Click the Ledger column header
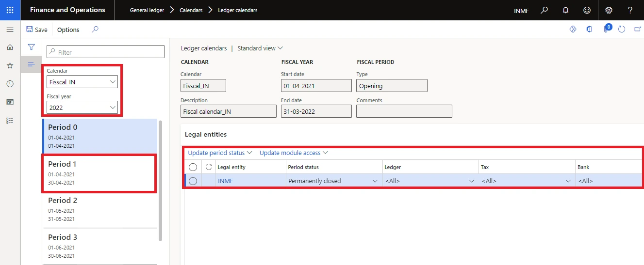This screenshot has width=644, height=265. point(393,167)
